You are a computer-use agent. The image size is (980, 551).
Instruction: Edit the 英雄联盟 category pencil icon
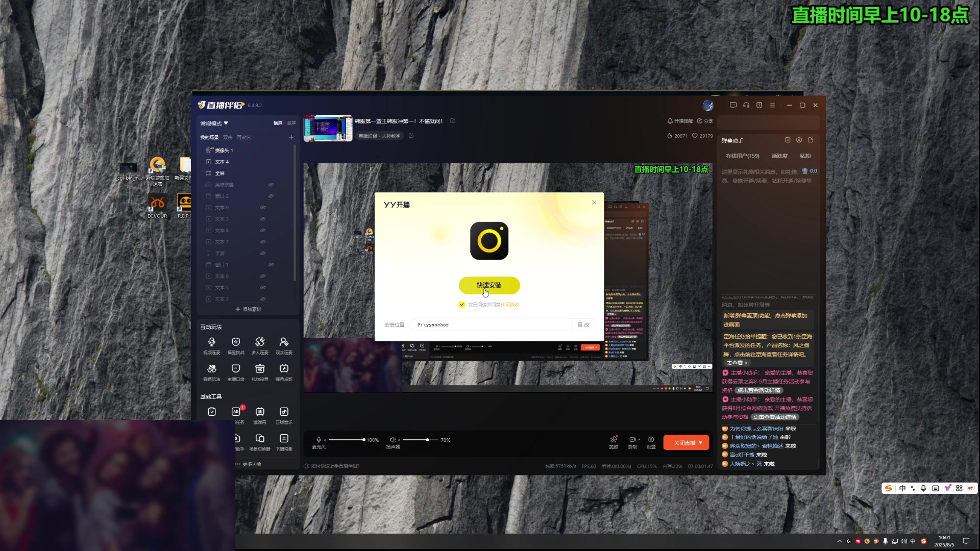[411, 136]
